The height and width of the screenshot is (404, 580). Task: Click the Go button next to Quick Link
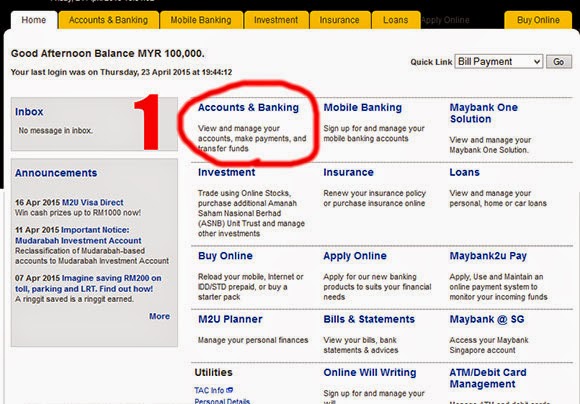[x=559, y=61]
